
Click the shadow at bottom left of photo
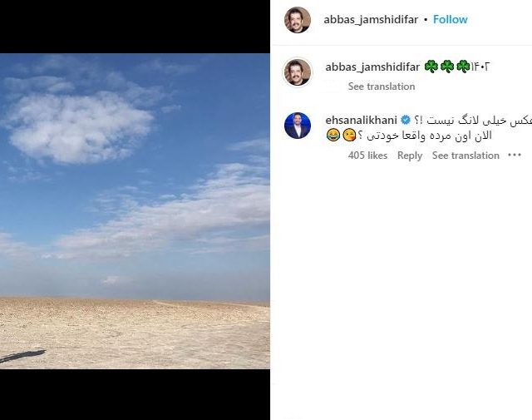point(22,356)
